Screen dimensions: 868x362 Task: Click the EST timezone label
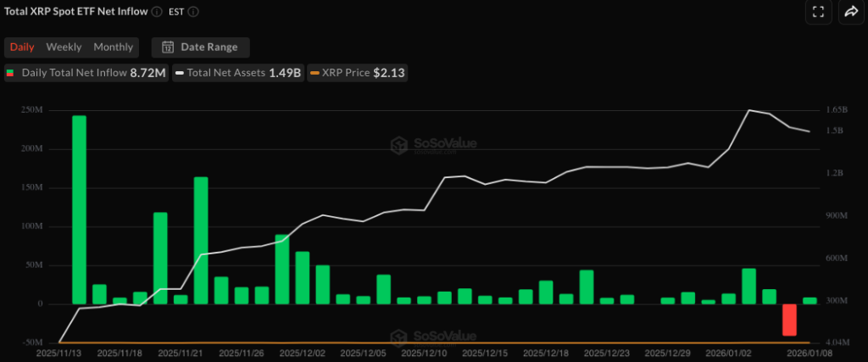[176, 12]
